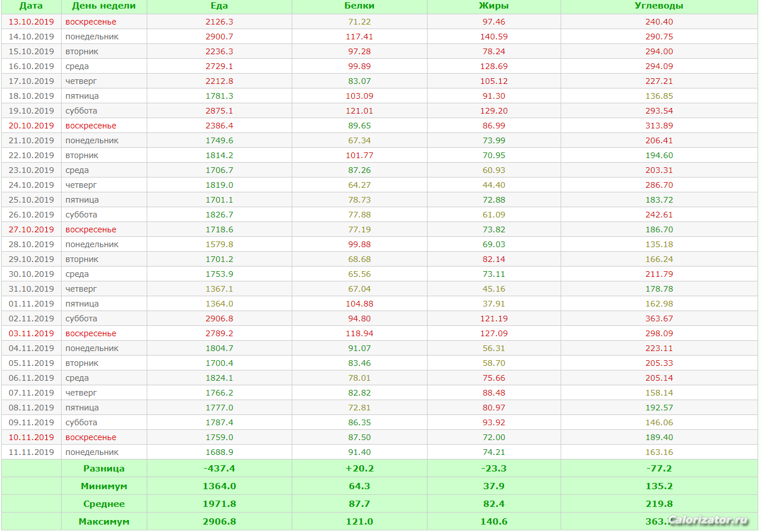
Task: Select the Среднее summary row label
Action: coord(104,504)
